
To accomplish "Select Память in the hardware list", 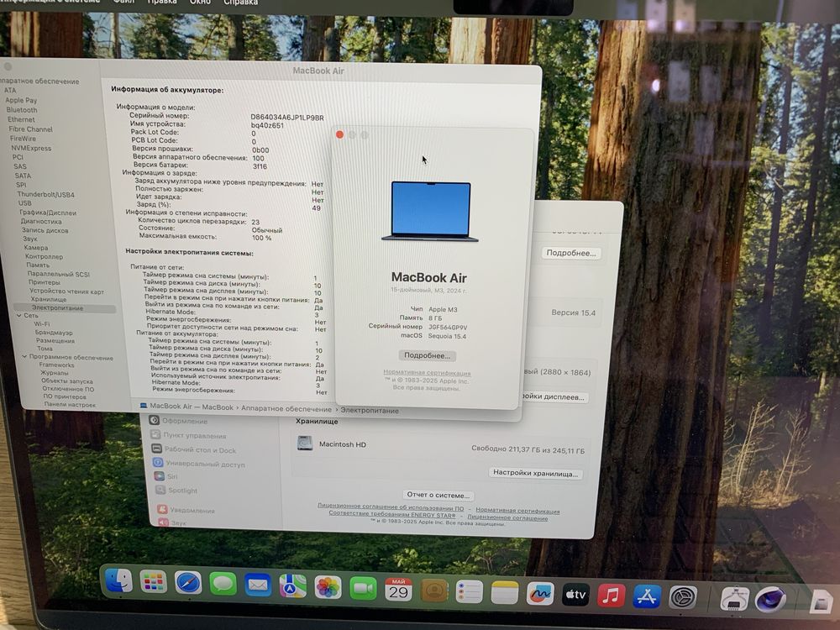I will 38,265.
